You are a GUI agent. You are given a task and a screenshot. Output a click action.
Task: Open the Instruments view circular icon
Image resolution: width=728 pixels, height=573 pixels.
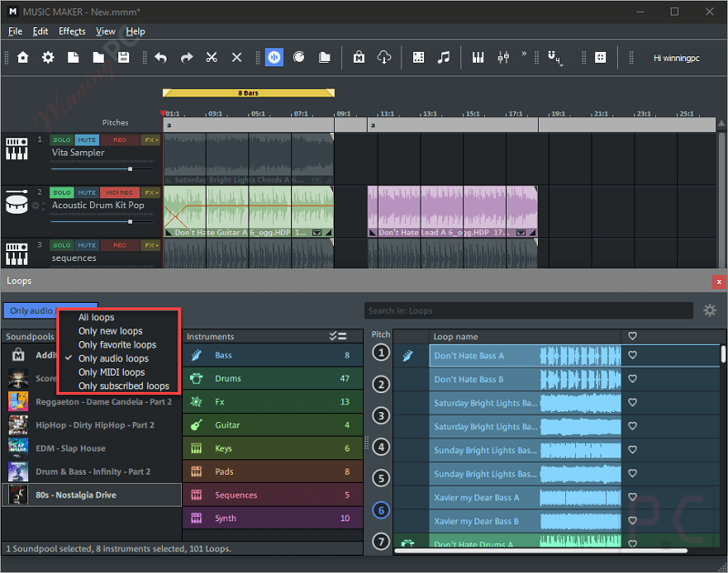click(299, 57)
